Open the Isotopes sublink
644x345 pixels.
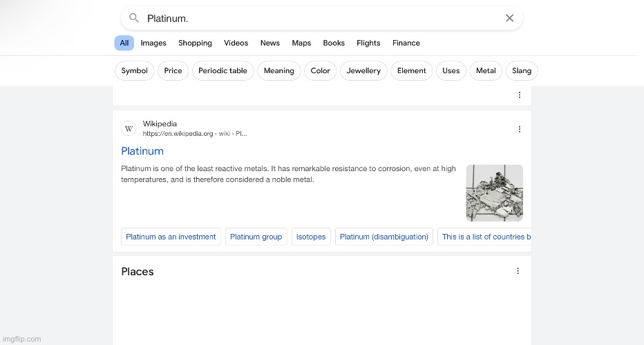click(311, 237)
